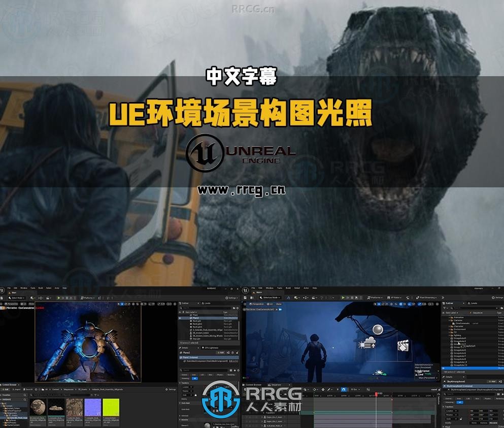Viewport: 504px width, 428px height.
Task: Select purple normal map thumbnail
Action: point(92,408)
